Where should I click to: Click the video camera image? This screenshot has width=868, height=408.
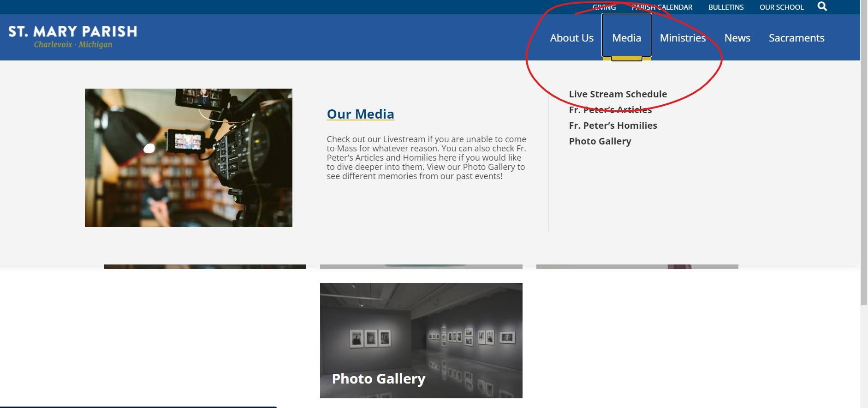(188, 158)
